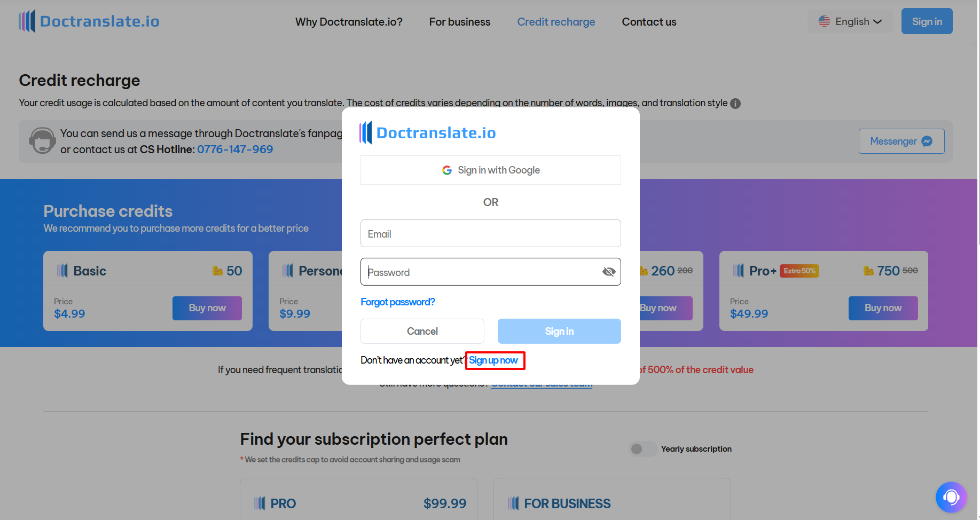Click Buy now for the Basic plan

pos(207,308)
